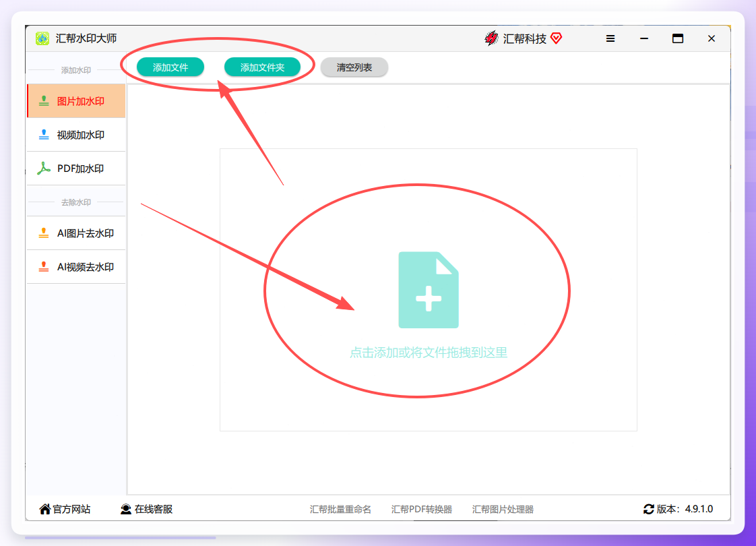Click the 汇帮水印大师 app logo icon
Viewport: 756px width, 546px height.
point(42,38)
